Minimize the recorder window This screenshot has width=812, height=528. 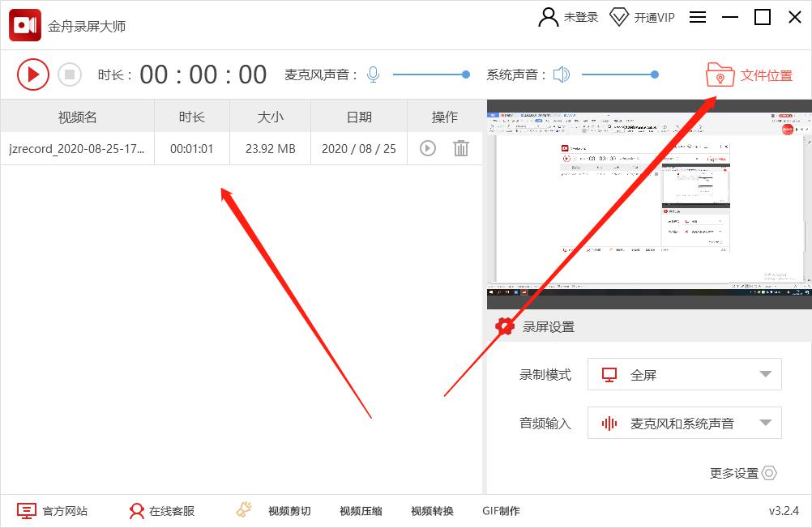click(729, 17)
